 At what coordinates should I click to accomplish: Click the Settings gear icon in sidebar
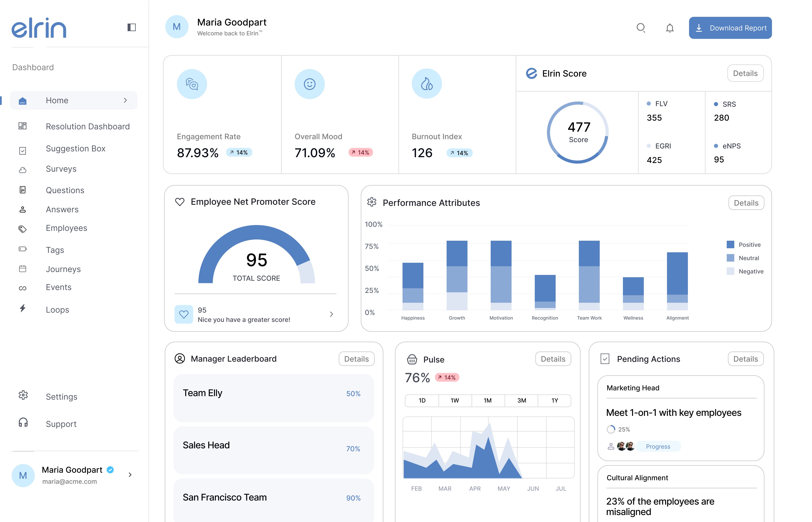23,395
